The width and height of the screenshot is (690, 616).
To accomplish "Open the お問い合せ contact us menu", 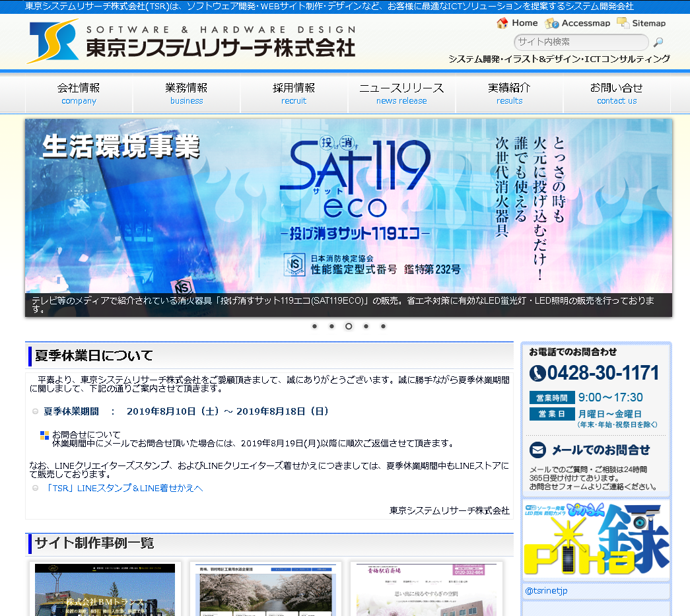I will coord(617,94).
